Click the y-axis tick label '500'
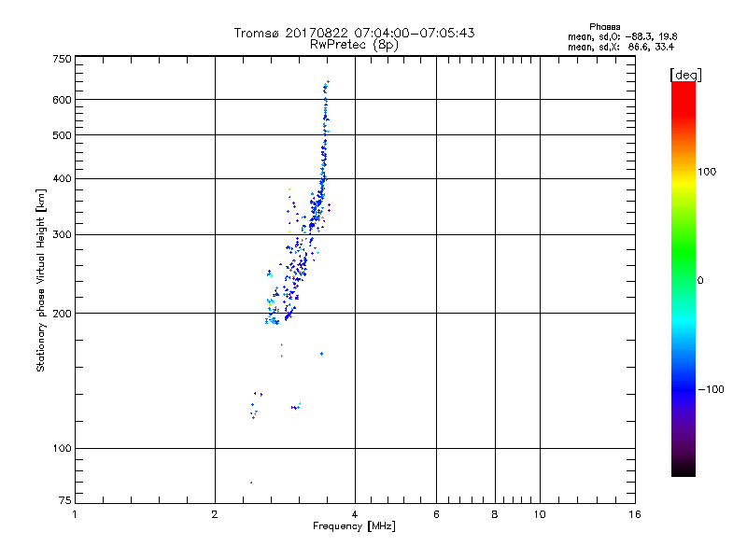The width and height of the screenshot is (747, 560). pos(62,135)
